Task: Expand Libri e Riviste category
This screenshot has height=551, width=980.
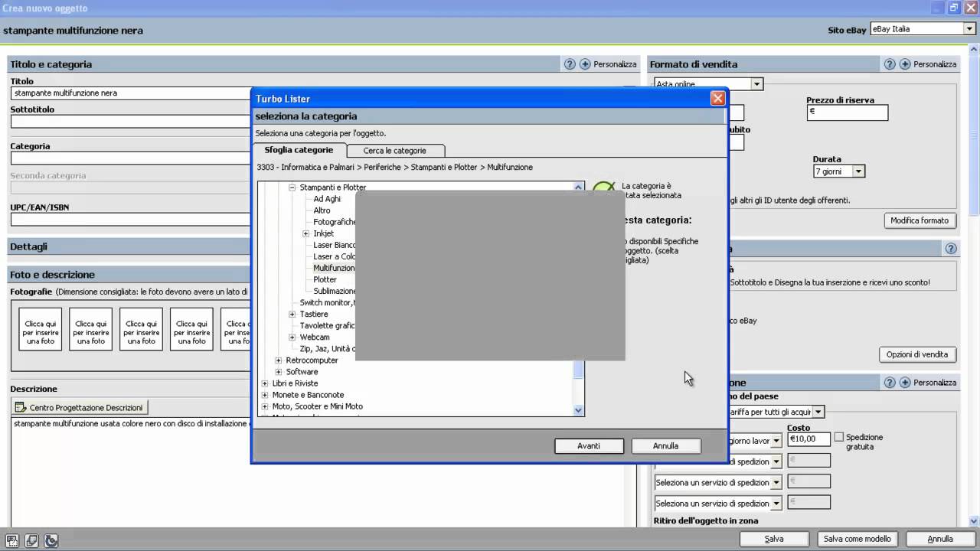Action: [x=265, y=383]
